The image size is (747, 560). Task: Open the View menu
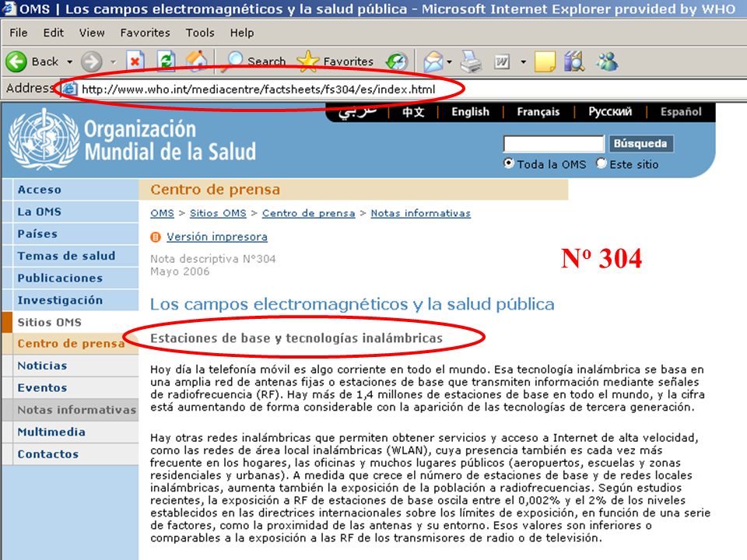pos(92,33)
